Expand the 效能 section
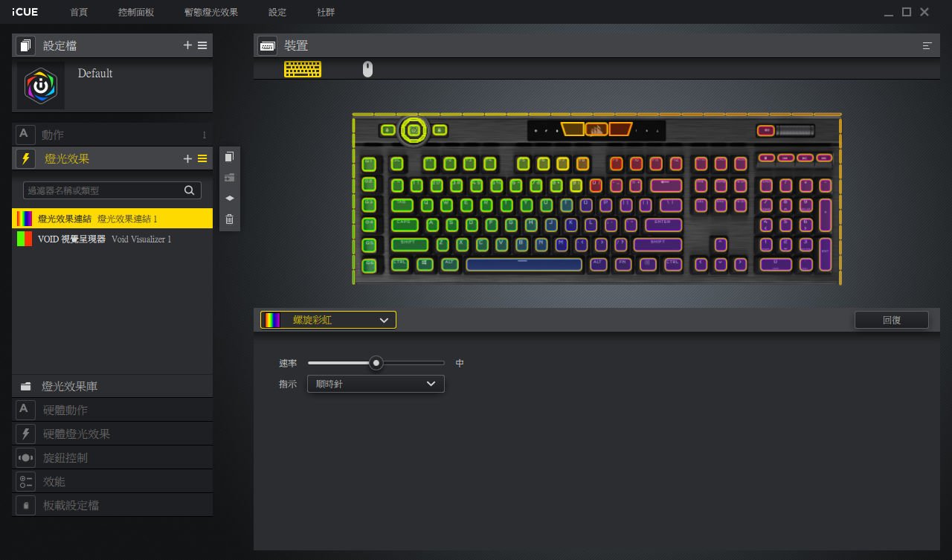The height and width of the screenshot is (560, 952). tap(112, 481)
